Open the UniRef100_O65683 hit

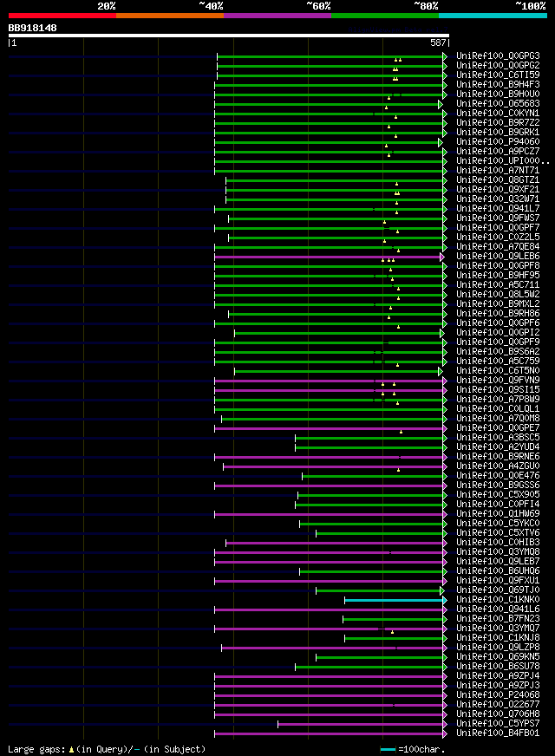(x=498, y=104)
